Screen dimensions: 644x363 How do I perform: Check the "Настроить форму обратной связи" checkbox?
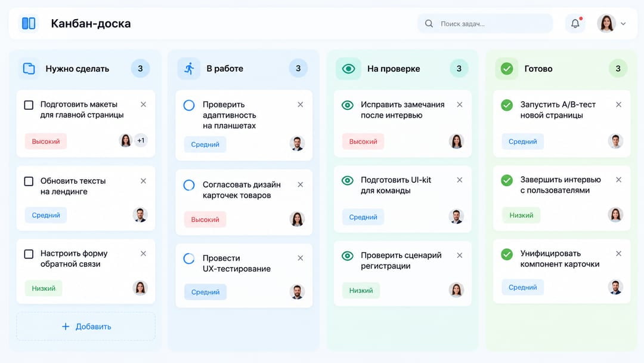tap(29, 254)
